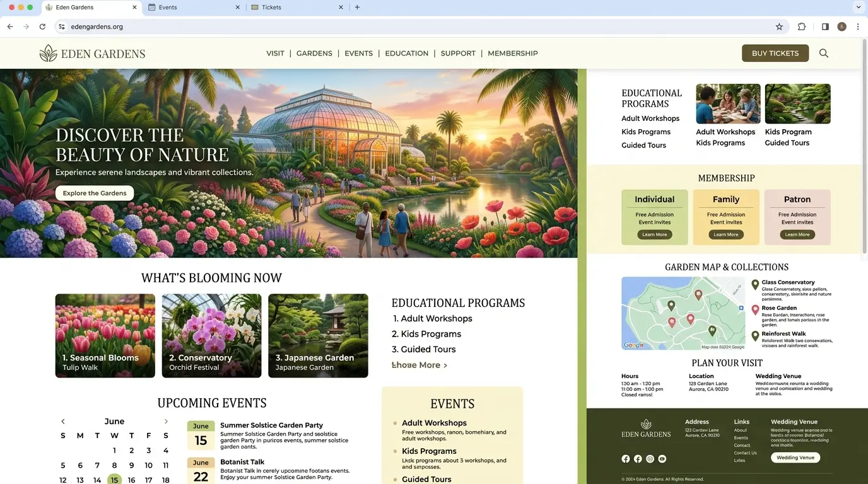Switch to the Tickets browser tab
The width and height of the screenshot is (868, 484).
click(296, 8)
